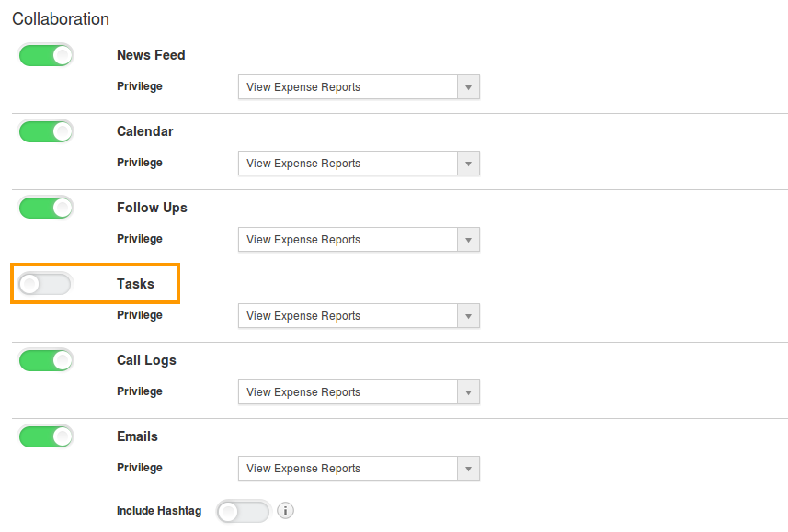Disable the News Feed toggle
Screen dimensions: 788x532
click(x=46, y=55)
